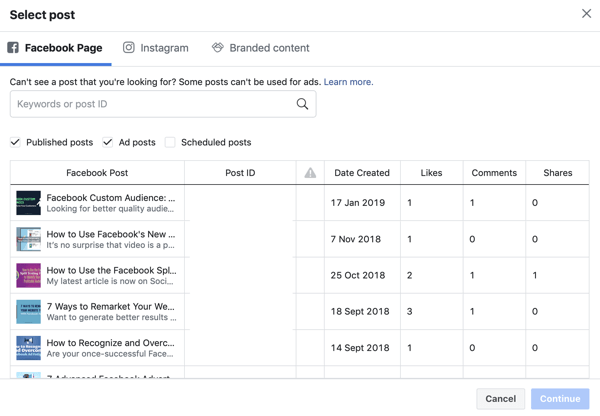Open the Branded content tab
This screenshot has width=600, height=416.
[x=261, y=48]
